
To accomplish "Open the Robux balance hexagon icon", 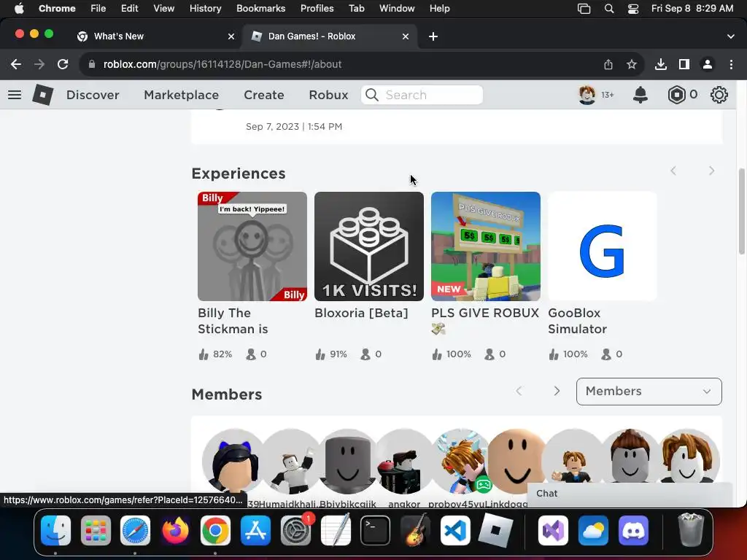I will pos(676,95).
